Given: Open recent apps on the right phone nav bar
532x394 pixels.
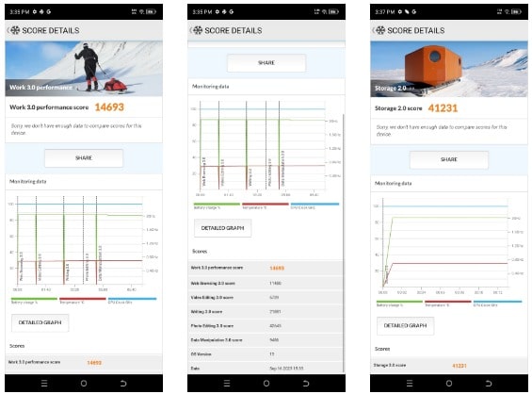Looking at the screenshot, I should click(x=410, y=383).
